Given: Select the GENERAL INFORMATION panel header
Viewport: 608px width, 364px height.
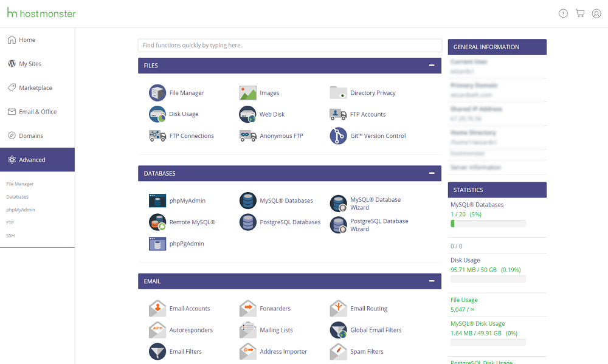Looking at the screenshot, I should tap(497, 47).
